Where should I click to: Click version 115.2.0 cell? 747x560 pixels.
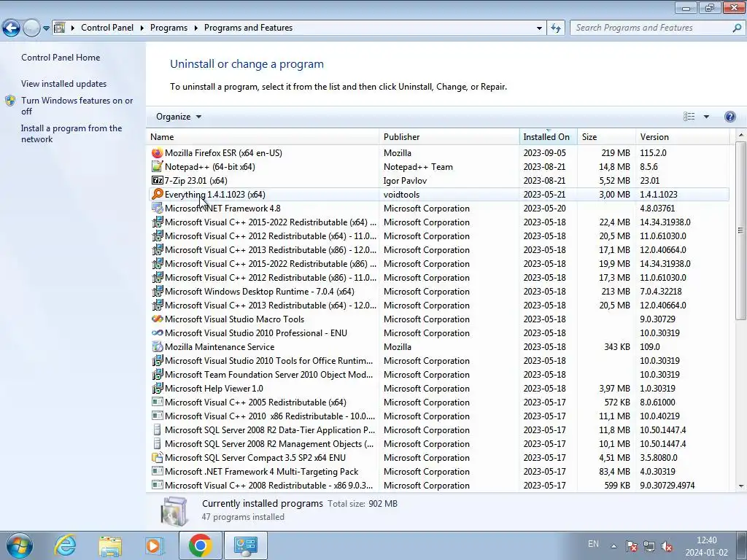tap(653, 153)
